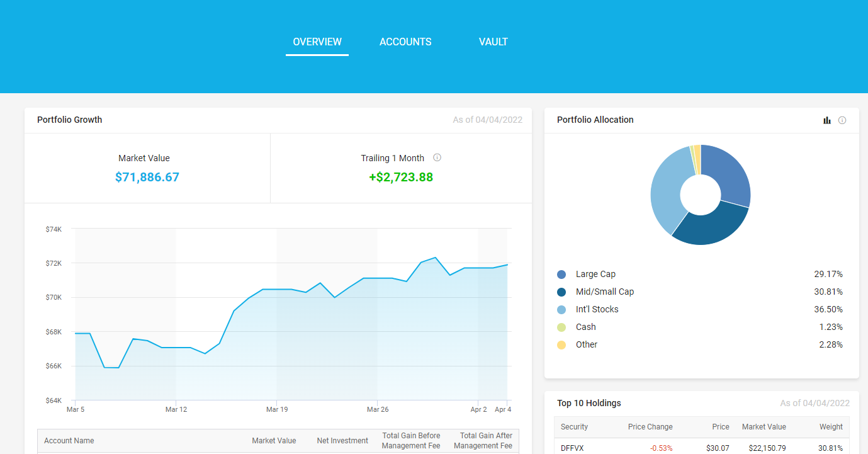Click the $71,886.67 market value
Viewport: 868px width, 454px height.
pos(147,178)
